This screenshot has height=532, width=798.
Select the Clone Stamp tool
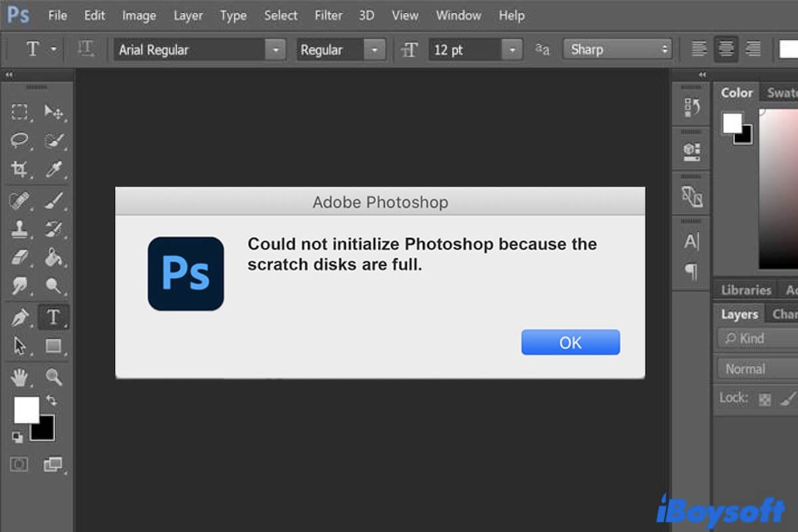click(20, 229)
